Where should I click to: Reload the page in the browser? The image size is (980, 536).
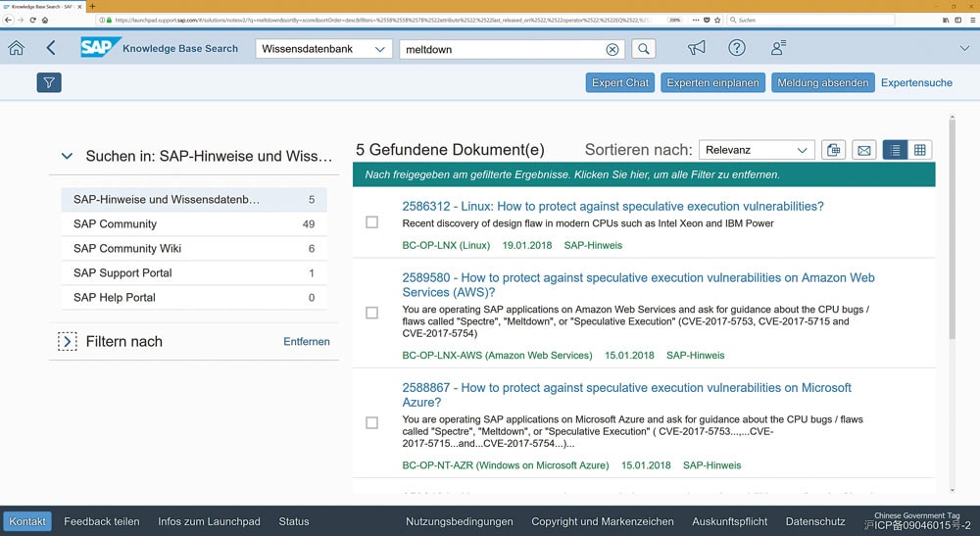[32, 20]
